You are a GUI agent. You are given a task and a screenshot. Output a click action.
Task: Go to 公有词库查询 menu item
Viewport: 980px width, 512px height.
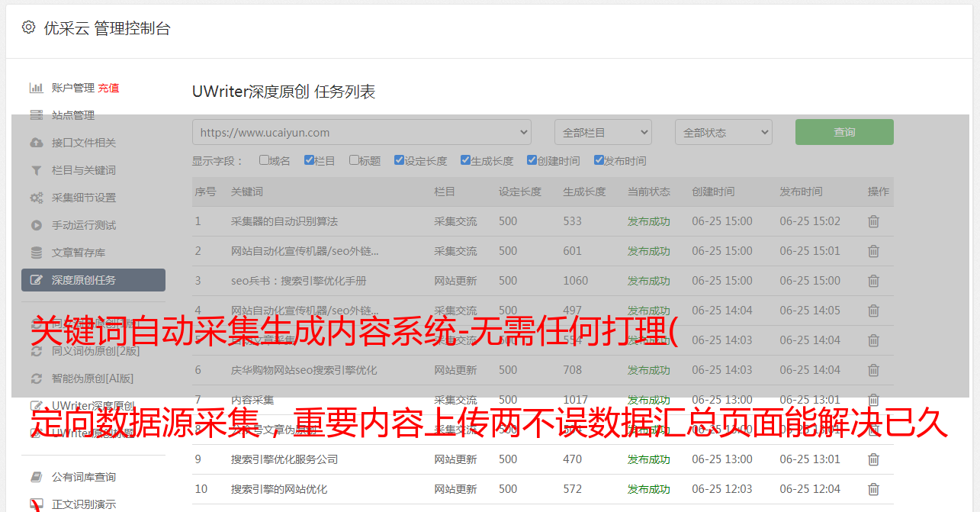click(83, 477)
